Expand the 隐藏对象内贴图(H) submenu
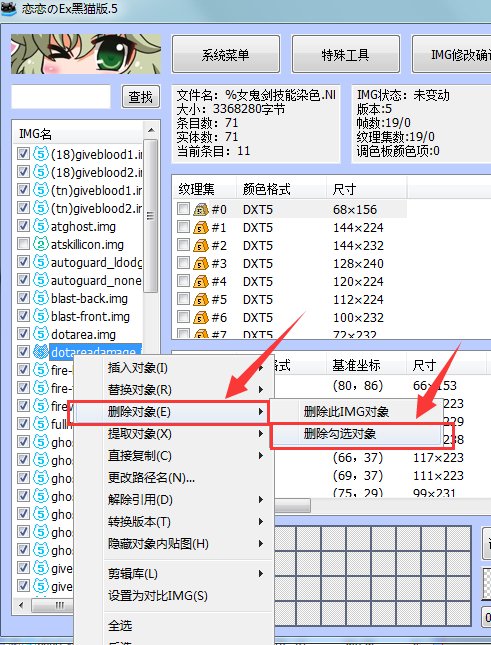Screen dimensions: 491x645 tap(261, 543)
